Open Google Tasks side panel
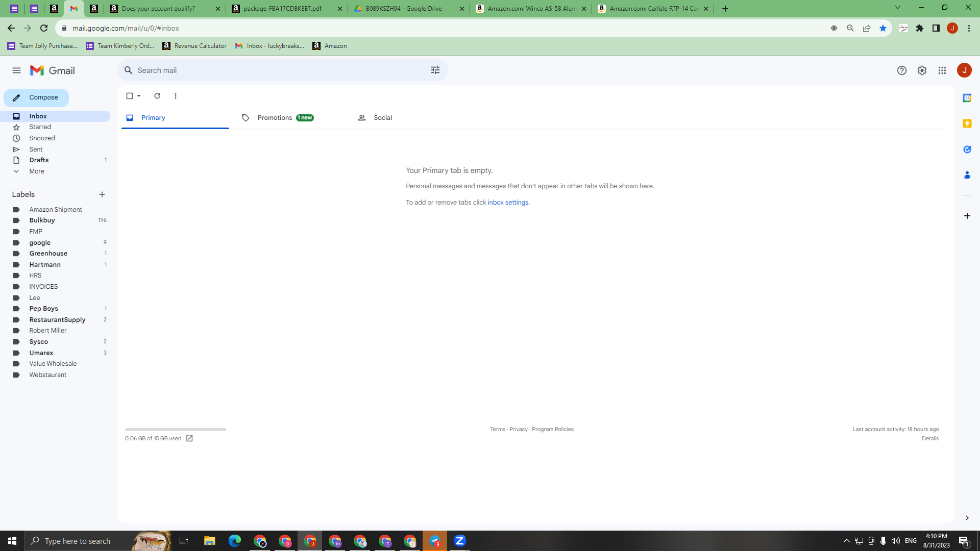This screenshot has height=551, width=980. (x=967, y=149)
